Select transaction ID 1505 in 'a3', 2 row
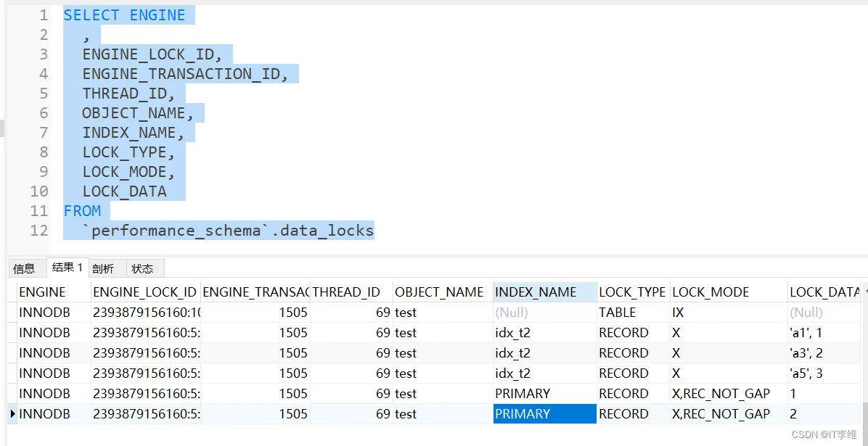 (255, 353)
